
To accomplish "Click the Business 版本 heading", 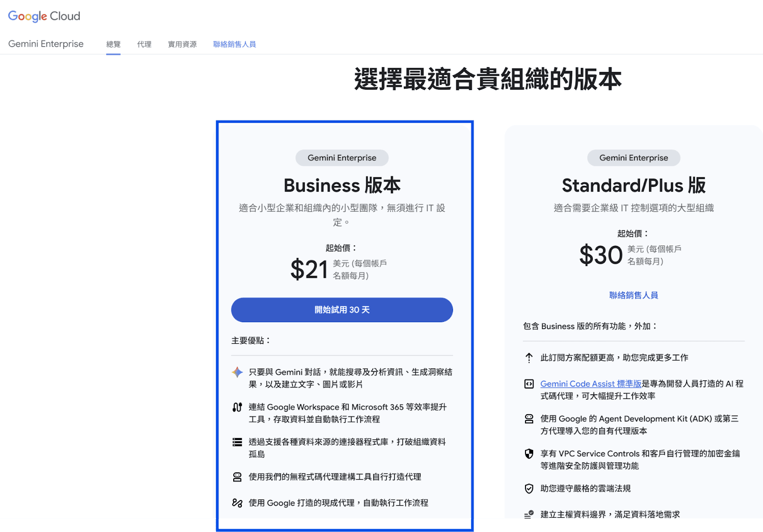I will click(x=342, y=185).
